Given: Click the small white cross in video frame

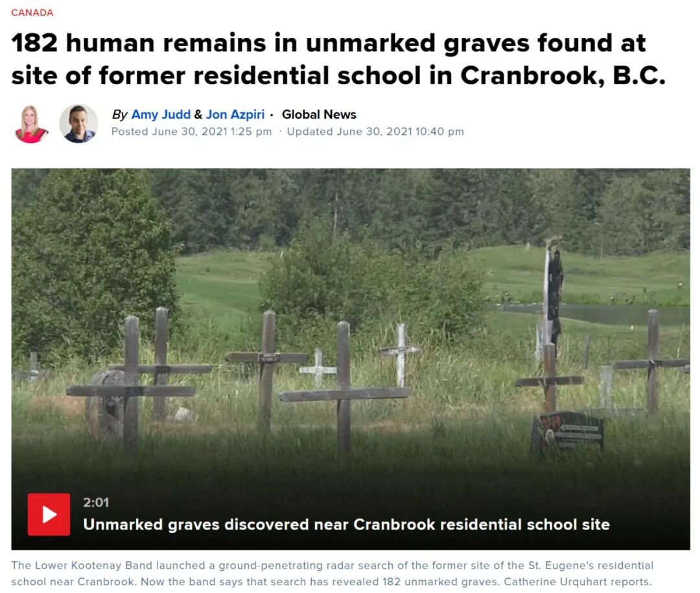Looking at the screenshot, I should 318,368.
